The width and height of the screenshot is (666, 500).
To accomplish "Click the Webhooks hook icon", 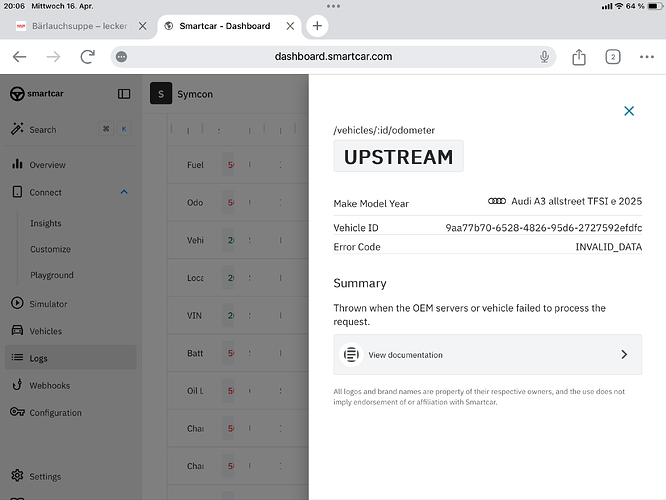I will tap(17, 384).
